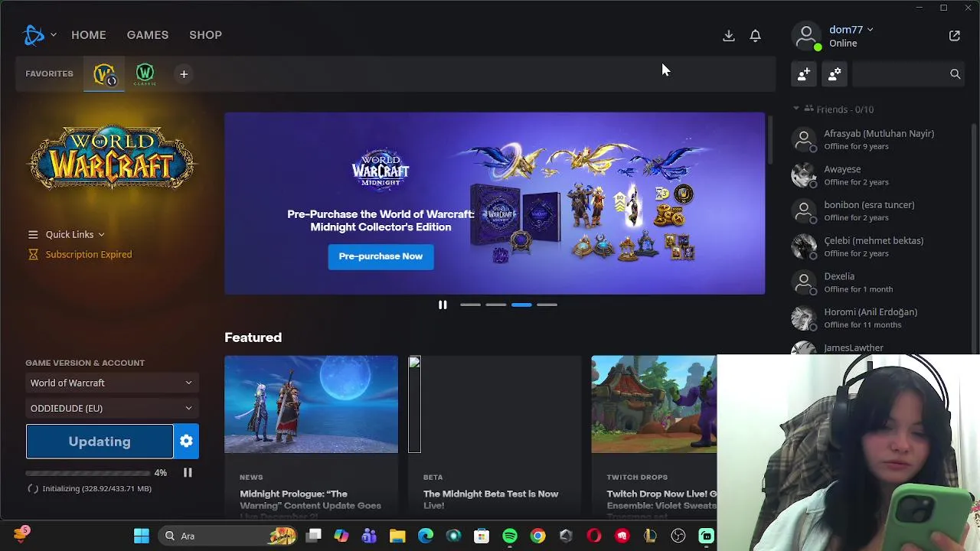The width and height of the screenshot is (980, 551).
Task: Click Initializing download status text
Action: [96, 488]
